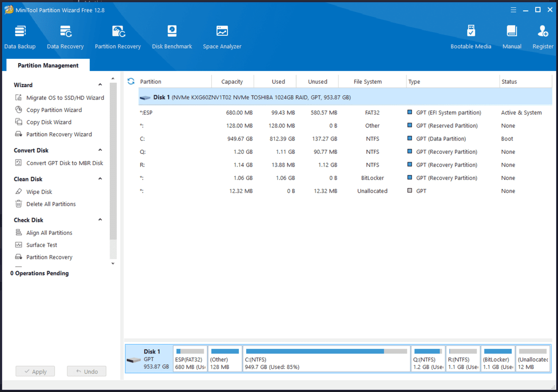Start the Disk Benchmark tool
Screen dimensions: 558x392
172,37
